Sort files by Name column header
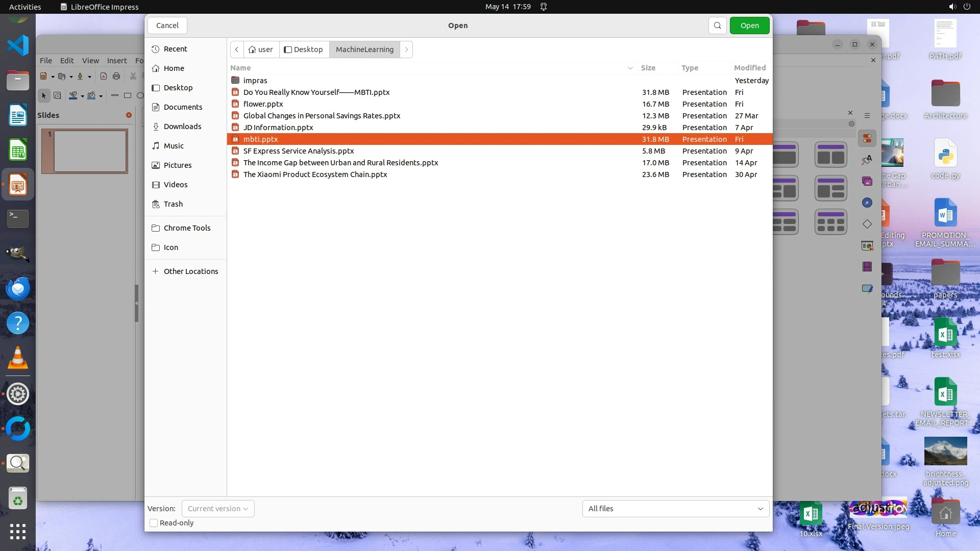The image size is (980, 551). click(240, 68)
